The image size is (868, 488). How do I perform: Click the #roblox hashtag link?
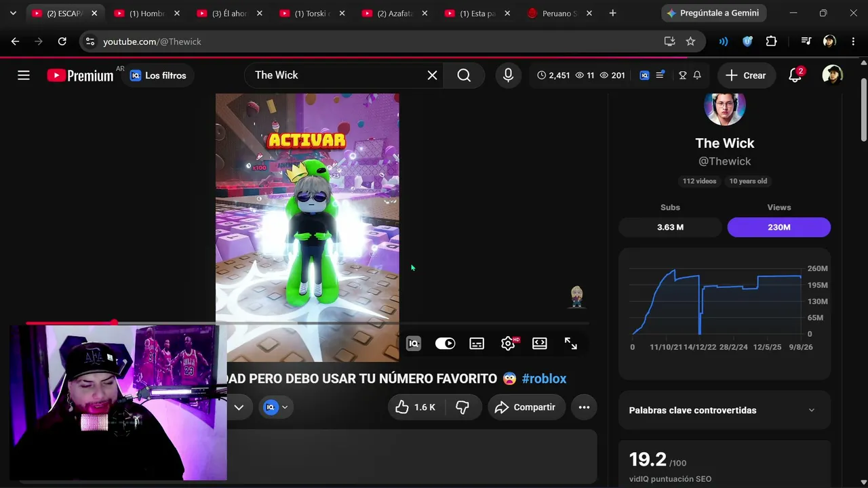click(x=544, y=379)
